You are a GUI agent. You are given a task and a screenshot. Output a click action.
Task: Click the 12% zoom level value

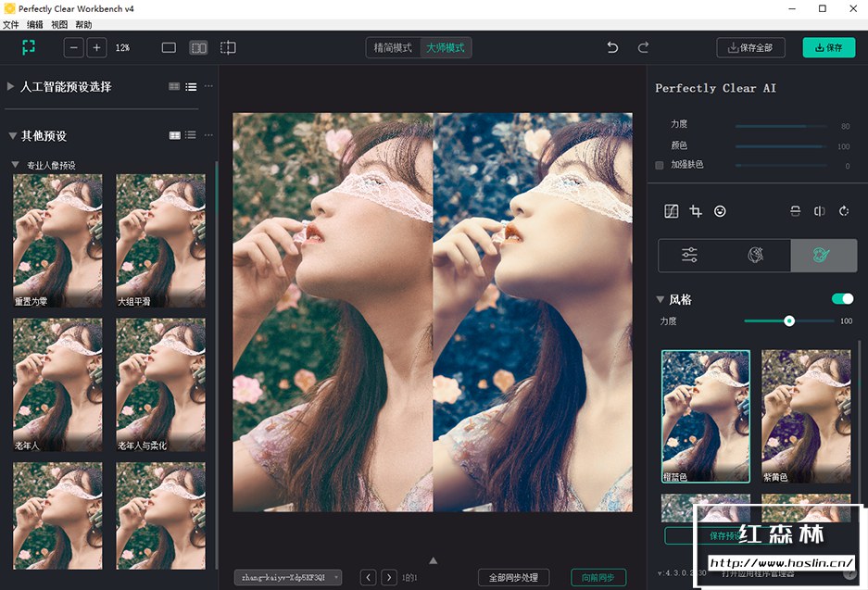coord(122,47)
